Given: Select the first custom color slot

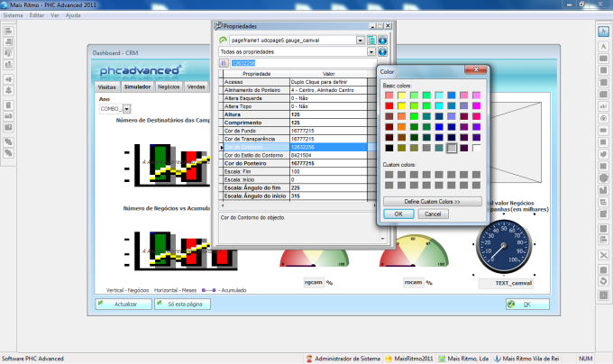Looking at the screenshot, I should point(389,175).
